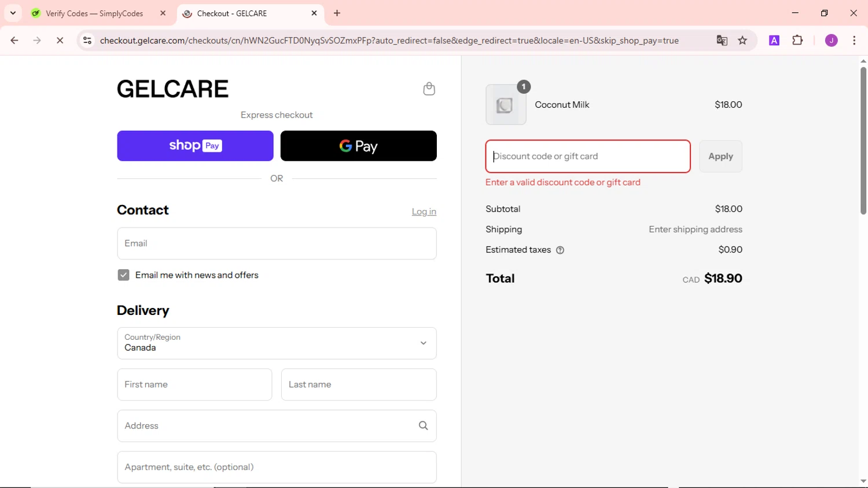
Task: Focus the Last name field
Action: (359, 384)
